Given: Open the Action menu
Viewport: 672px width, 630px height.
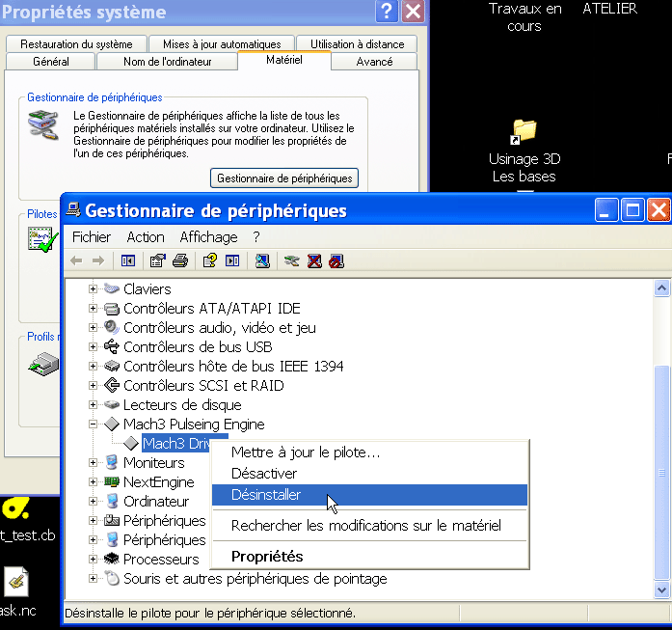Looking at the screenshot, I should (x=146, y=237).
